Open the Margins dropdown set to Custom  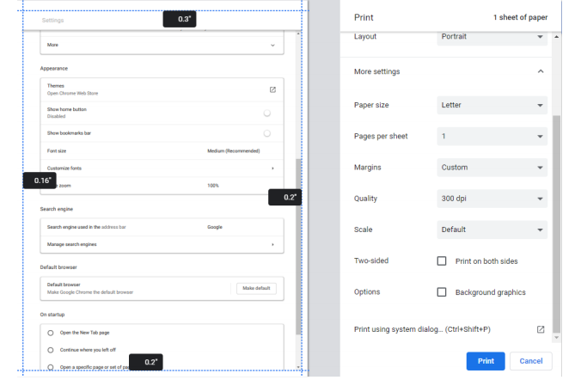492,168
